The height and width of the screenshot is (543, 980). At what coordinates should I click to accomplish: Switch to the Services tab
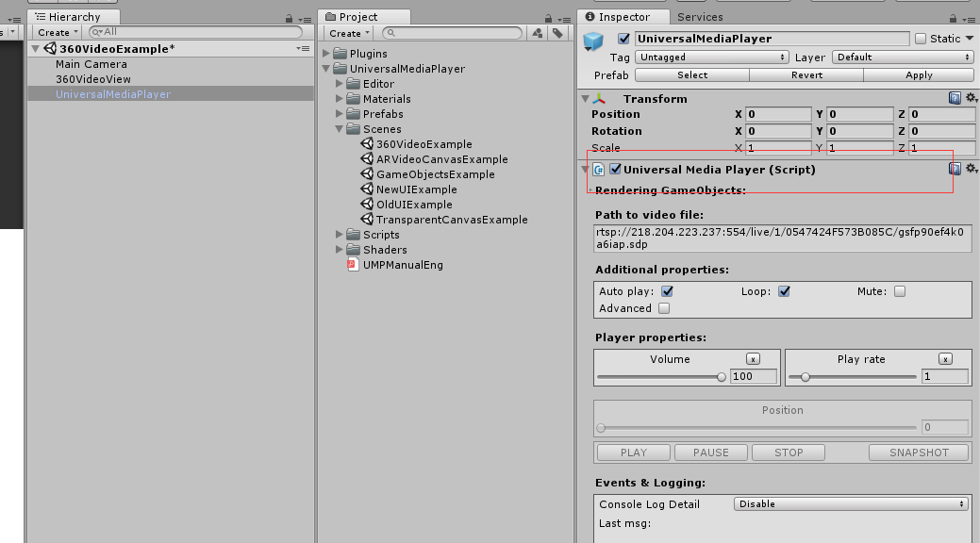pyautogui.click(x=700, y=16)
